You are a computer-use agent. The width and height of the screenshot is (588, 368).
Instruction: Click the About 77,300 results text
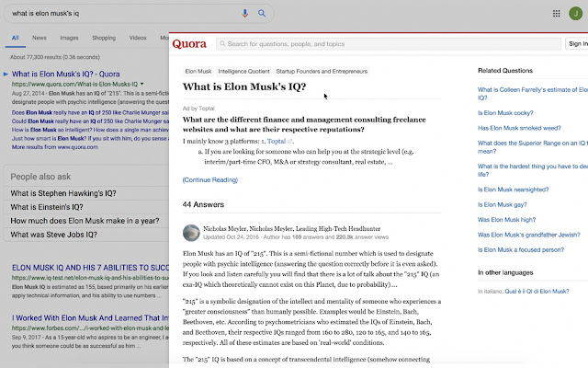click(x=55, y=57)
